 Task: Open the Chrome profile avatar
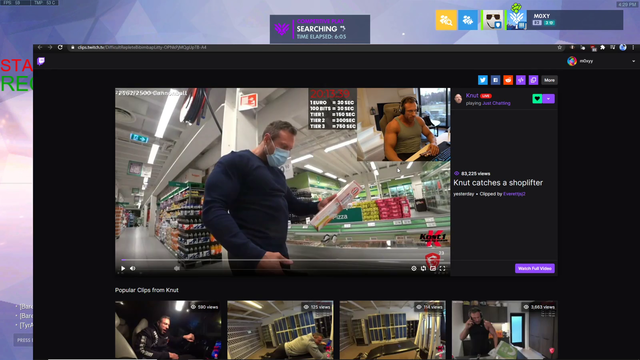[623, 47]
